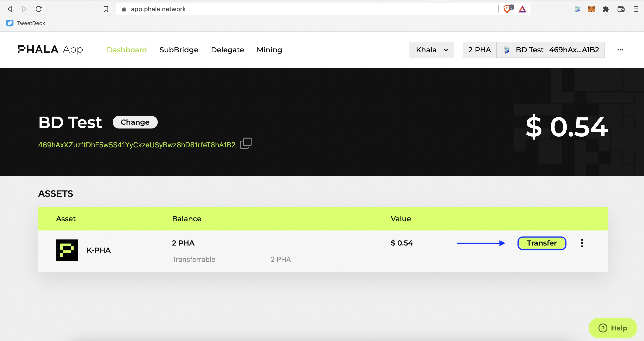Click the K-PHA asset logo
Viewport: 644px width, 341px height.
pos(67,250)
